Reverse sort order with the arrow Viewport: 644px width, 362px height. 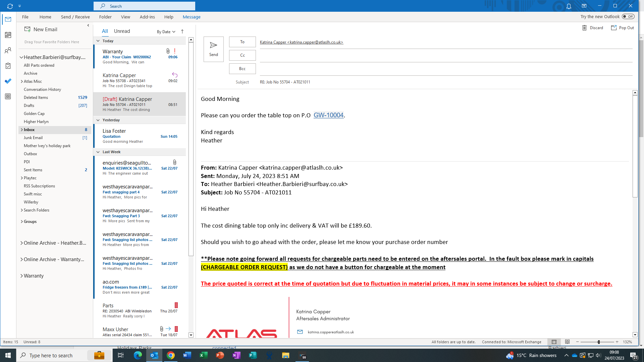(182, 32)
